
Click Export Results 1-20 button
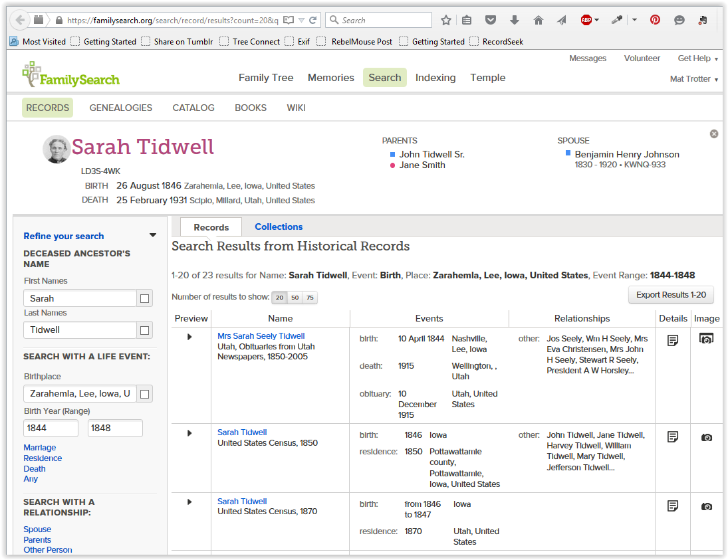(x=671, y=295)
